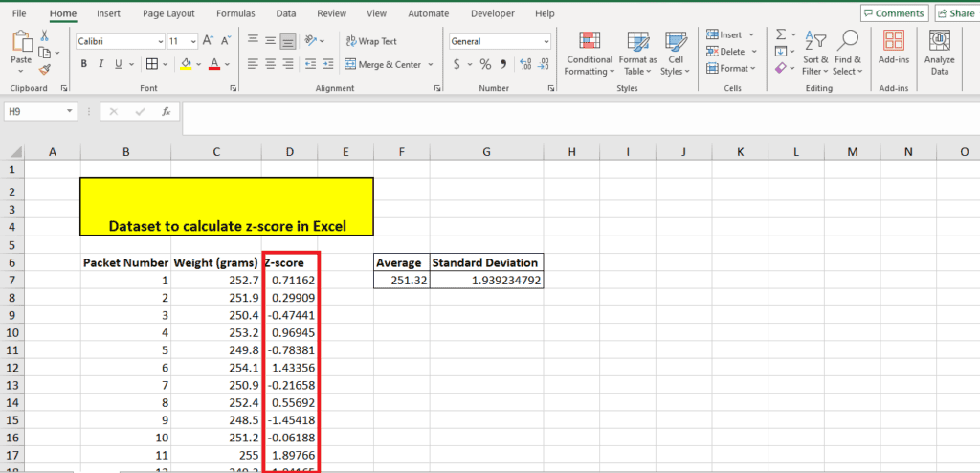Apply the yellow fill color bucket

point(186,64)
